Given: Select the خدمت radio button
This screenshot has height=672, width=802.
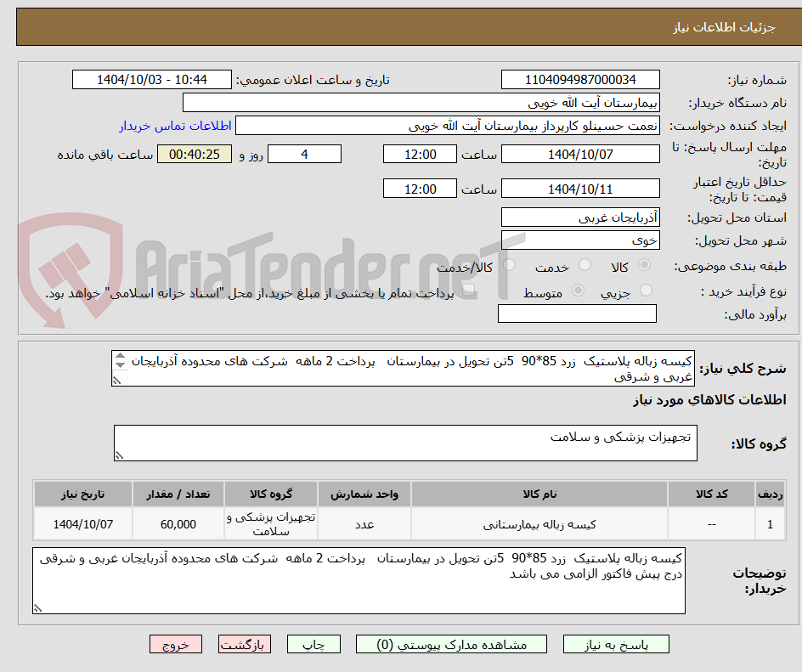Looking at the screenshot, I should 585,265.
